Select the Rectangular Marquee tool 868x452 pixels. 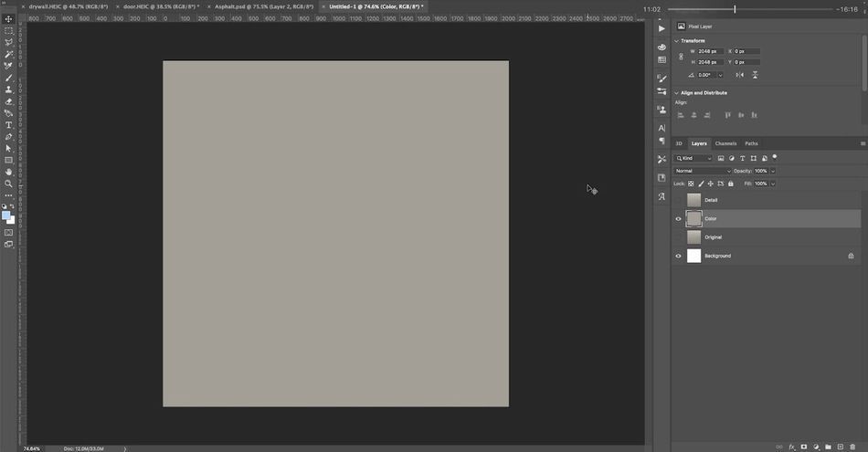pos(8,31)
